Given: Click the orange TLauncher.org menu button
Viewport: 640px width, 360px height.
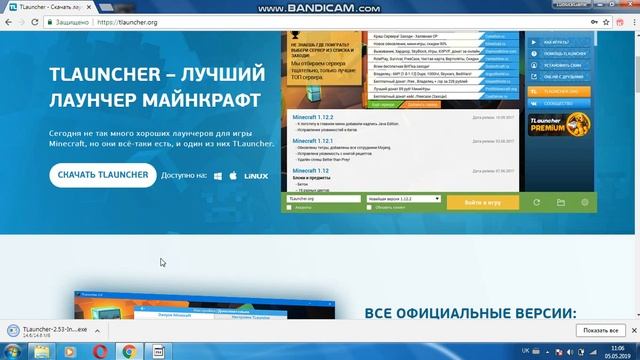Looking at the screenshot, I should click(559, 91).
